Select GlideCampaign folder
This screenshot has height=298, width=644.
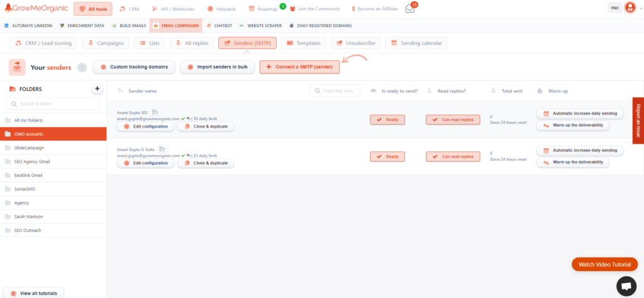pos(53,148)
